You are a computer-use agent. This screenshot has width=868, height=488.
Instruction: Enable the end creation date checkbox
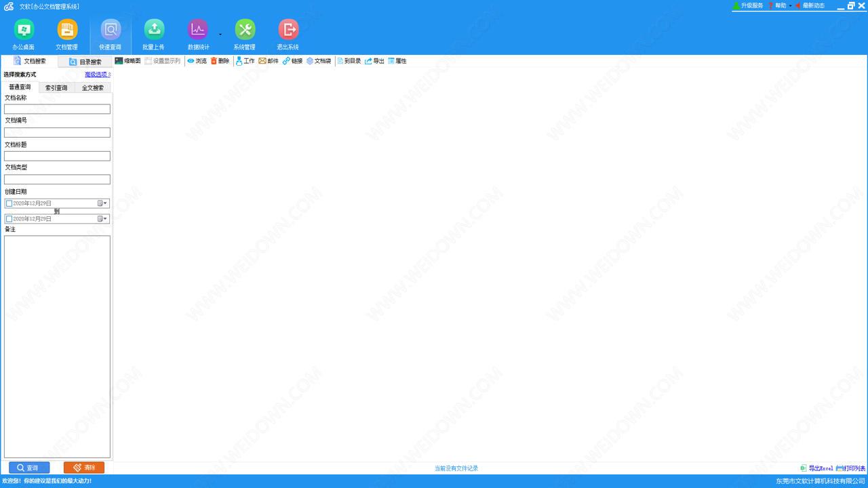[9, 219]
